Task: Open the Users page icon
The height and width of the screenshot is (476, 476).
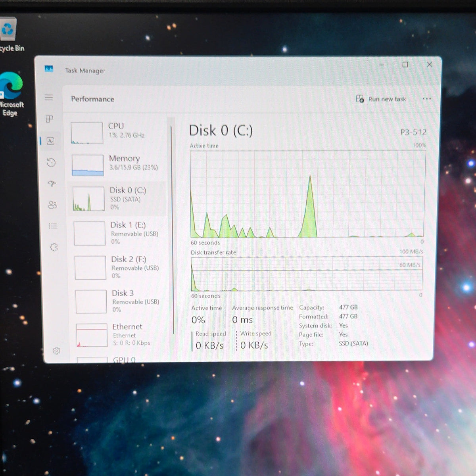Action: (x=52, y=205)
